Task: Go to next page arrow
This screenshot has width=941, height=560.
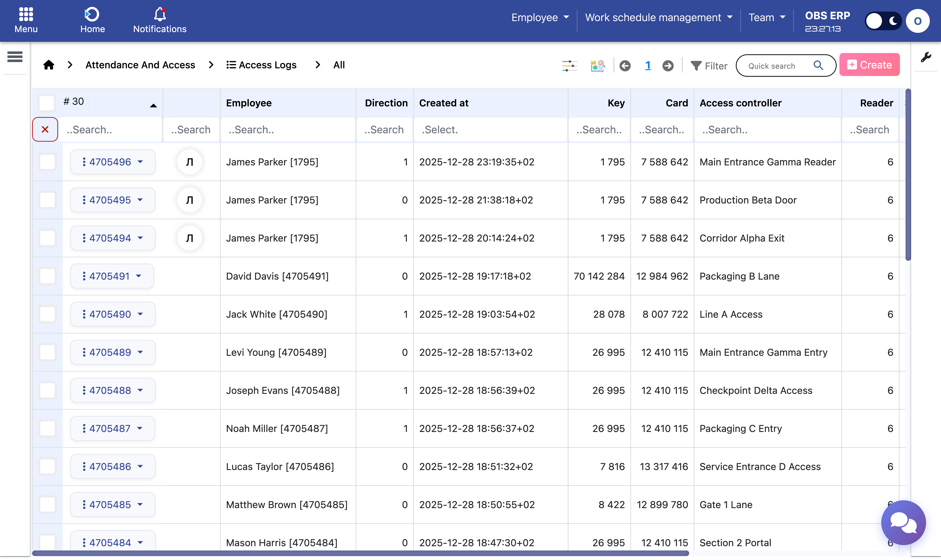Action: pos(668,66)
